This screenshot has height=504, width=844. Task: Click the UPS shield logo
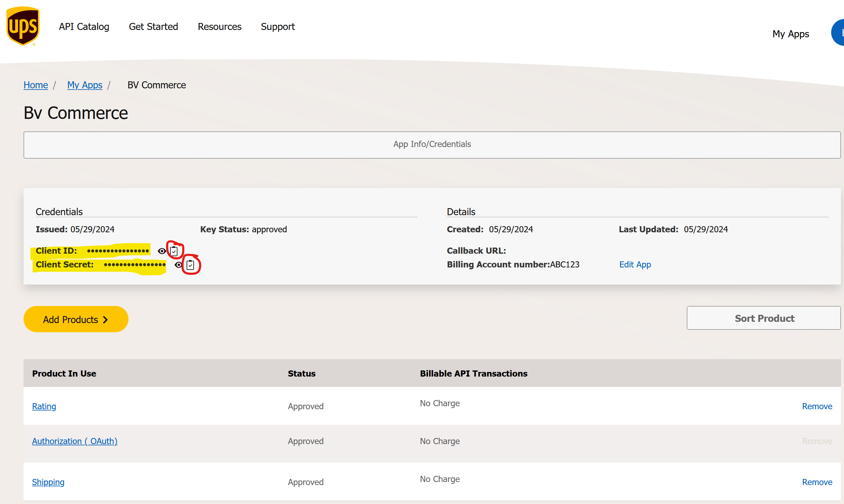pos(23,26)
